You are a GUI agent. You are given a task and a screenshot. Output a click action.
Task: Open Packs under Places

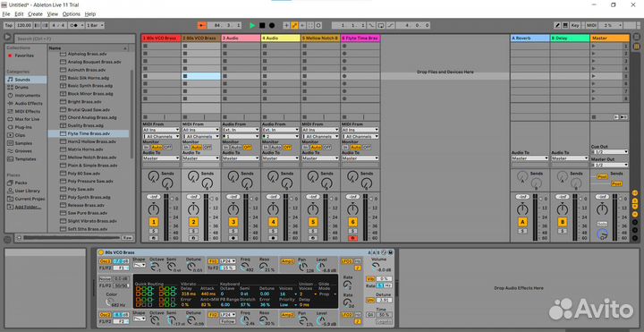coord(26,183)
